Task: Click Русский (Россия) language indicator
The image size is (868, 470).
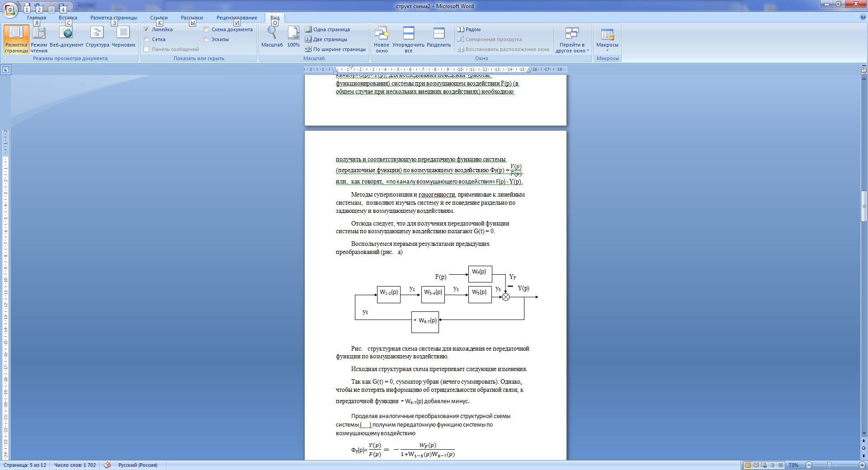Action: click(138, 465)
